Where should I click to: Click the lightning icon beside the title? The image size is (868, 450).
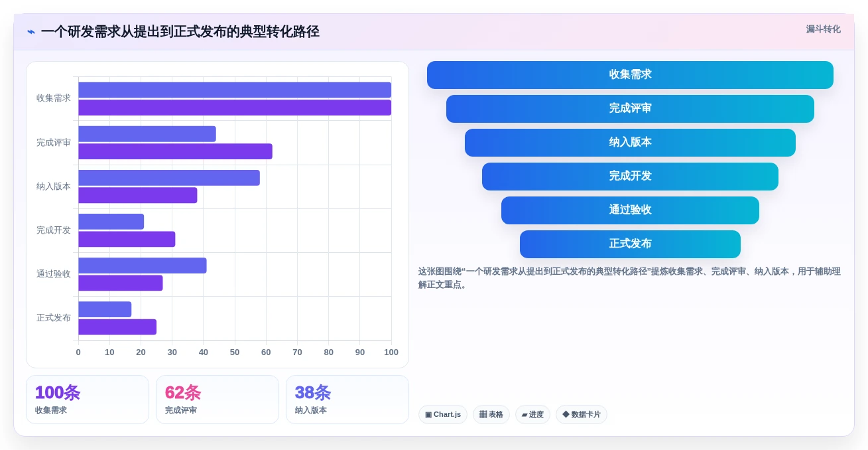pos(31,32)
